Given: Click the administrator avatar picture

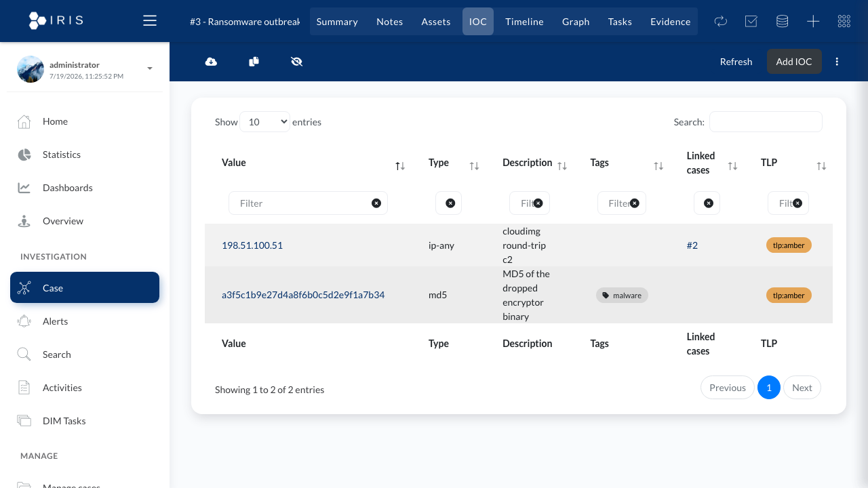Looking at the screenshot, I should (31, 69).
